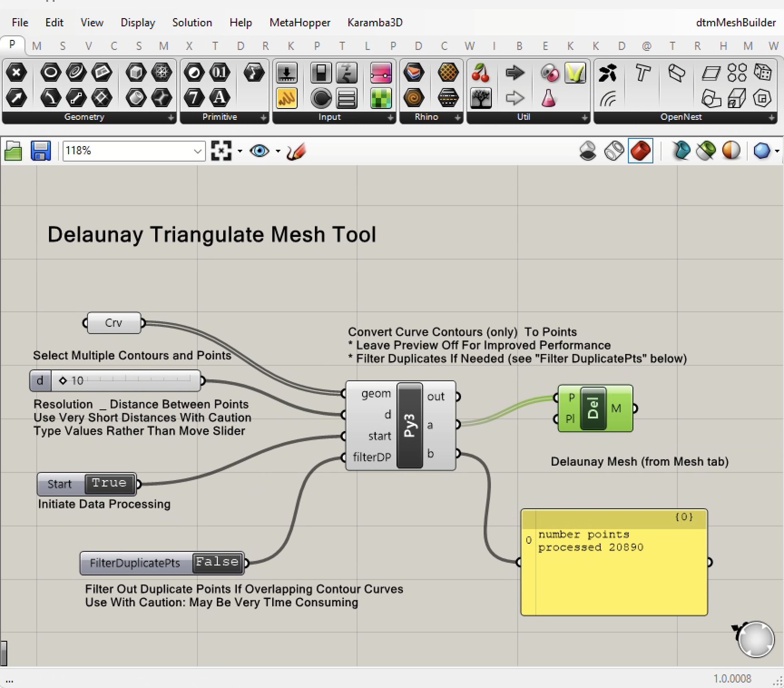Screen dimensions: 784x688
Task: Select the yellow panel showing points processed
Action: click(x=614, y=572)
